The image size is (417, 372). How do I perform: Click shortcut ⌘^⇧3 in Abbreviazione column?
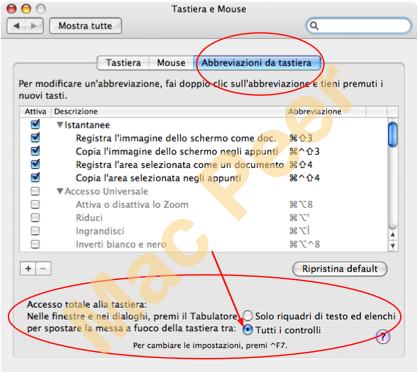tap(304, 151)
